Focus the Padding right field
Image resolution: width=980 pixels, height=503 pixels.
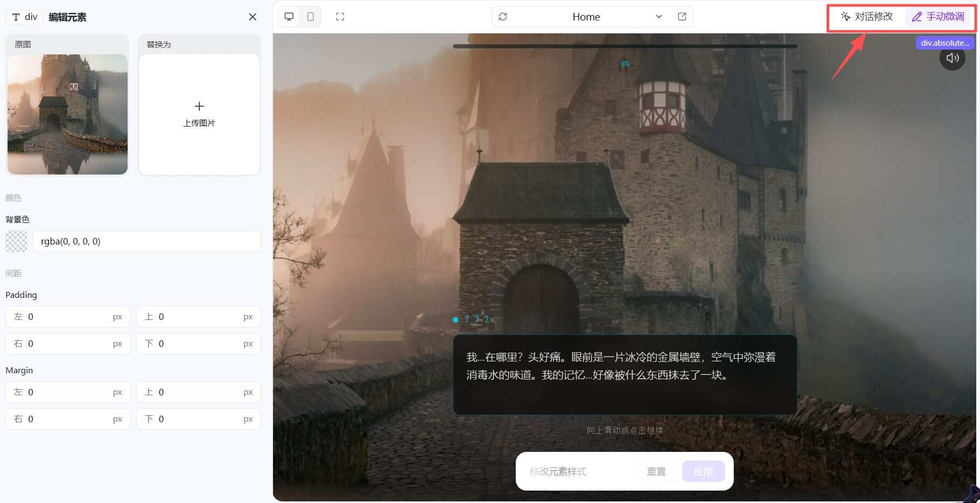68,344
